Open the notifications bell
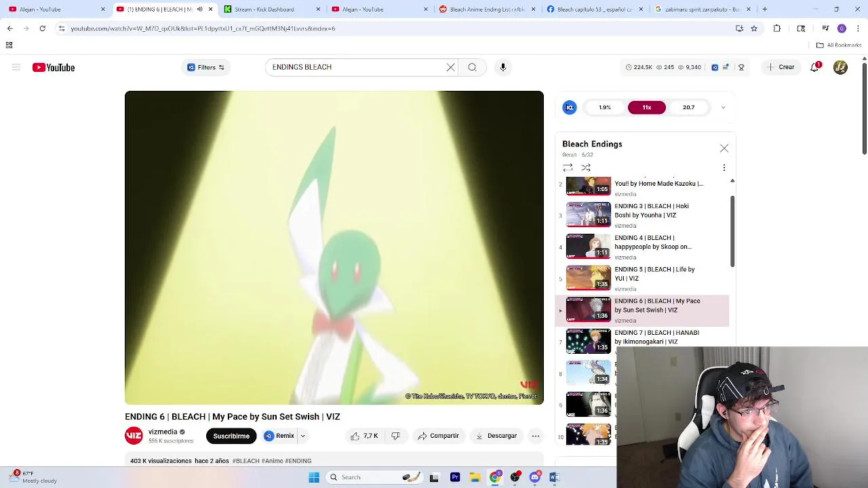Viewport: 868px width, 488px height. pos(814,67)
